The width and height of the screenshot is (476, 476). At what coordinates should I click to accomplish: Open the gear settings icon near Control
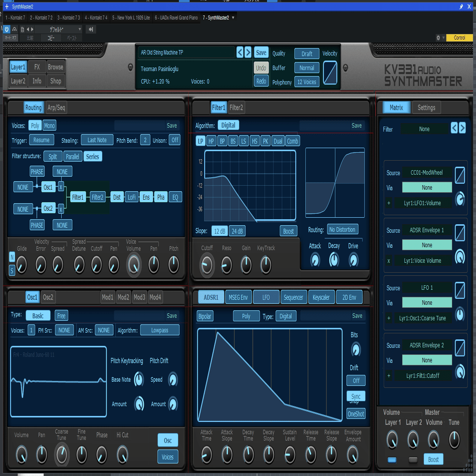click(438, 38)
